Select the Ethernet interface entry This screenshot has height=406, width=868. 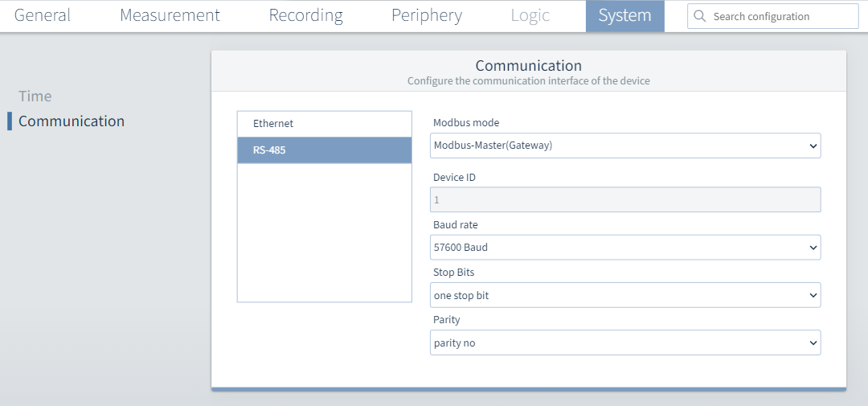pyautogui.click(x=325, y=124)
